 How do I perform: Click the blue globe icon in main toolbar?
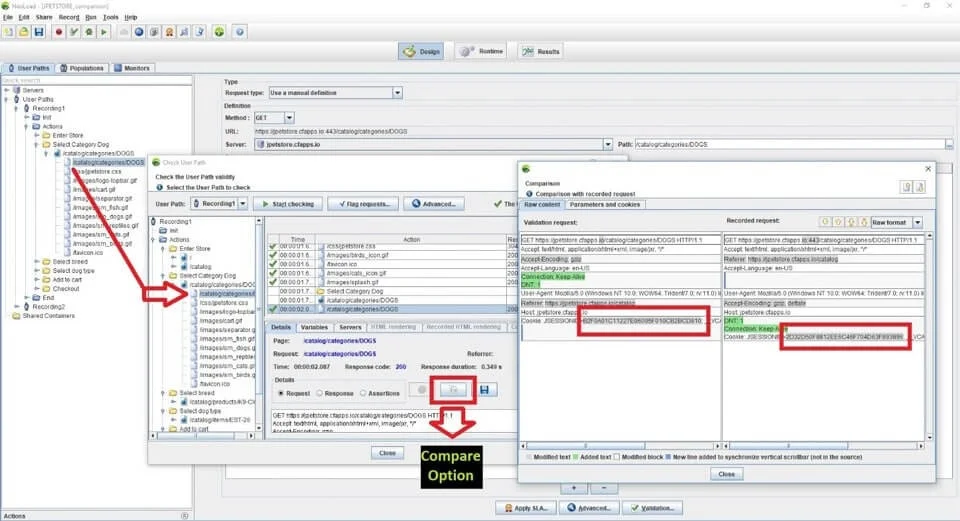[139, 32]
